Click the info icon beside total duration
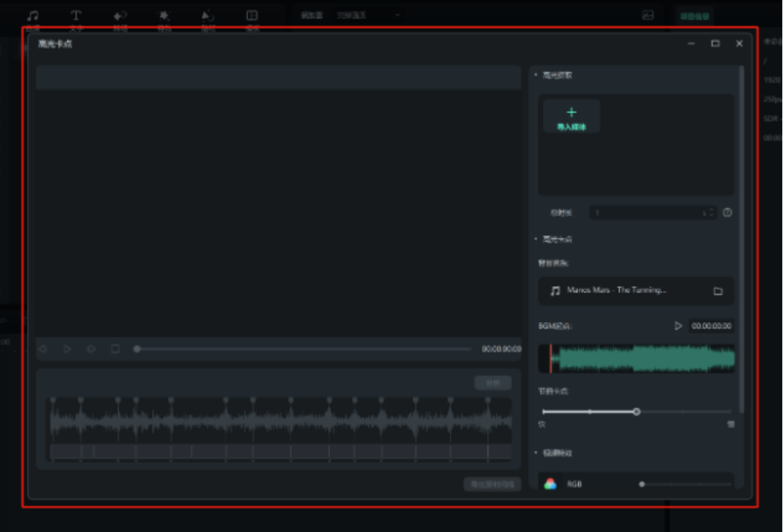783x532 pixels. click(x=727, y=213)
